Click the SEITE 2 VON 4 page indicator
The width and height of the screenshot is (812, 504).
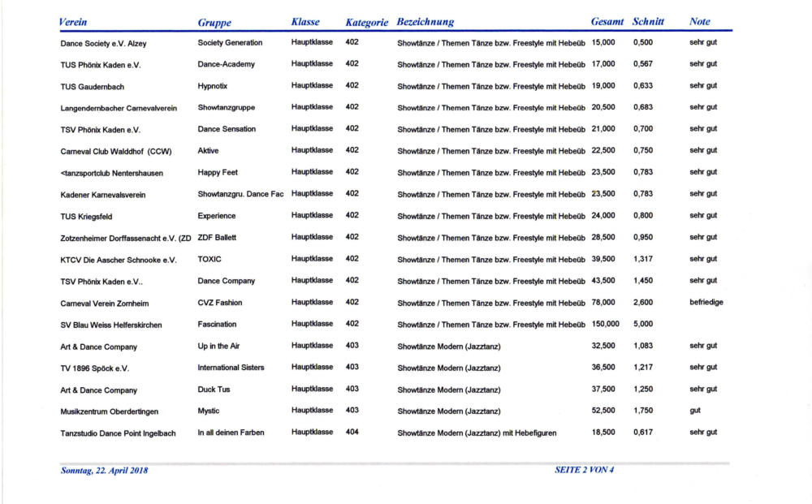584,470
